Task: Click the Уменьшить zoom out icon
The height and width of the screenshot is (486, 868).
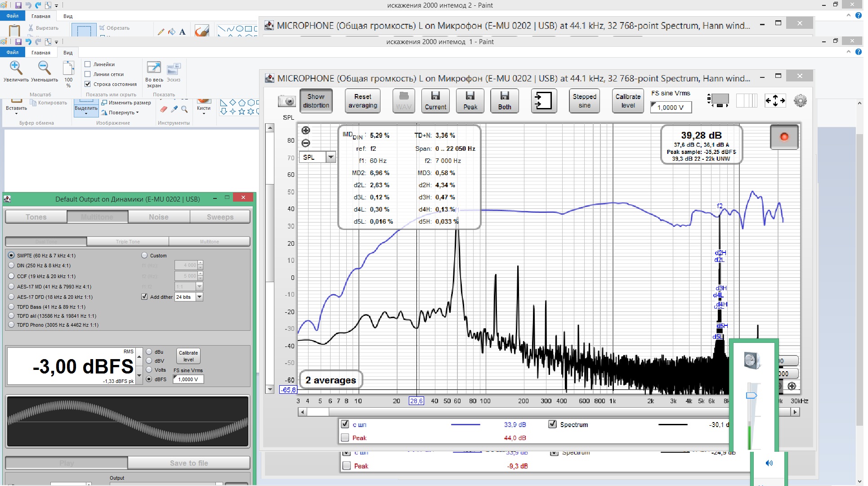Action: [44, 68]
